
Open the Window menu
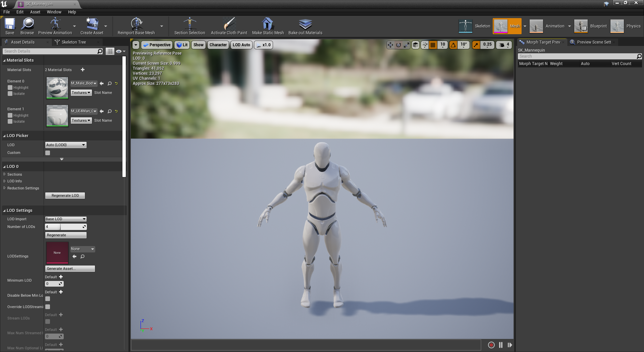point(54,12)
